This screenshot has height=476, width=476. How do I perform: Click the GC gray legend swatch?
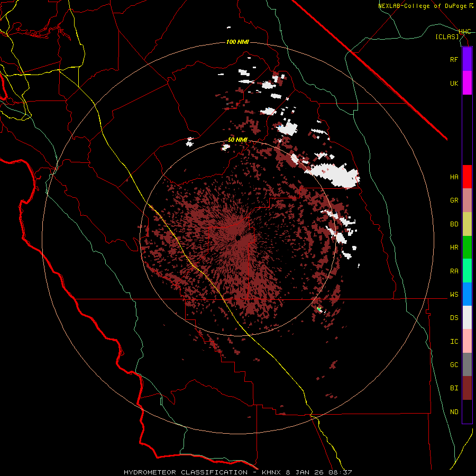pyautogui.click(x=467, y=364)
